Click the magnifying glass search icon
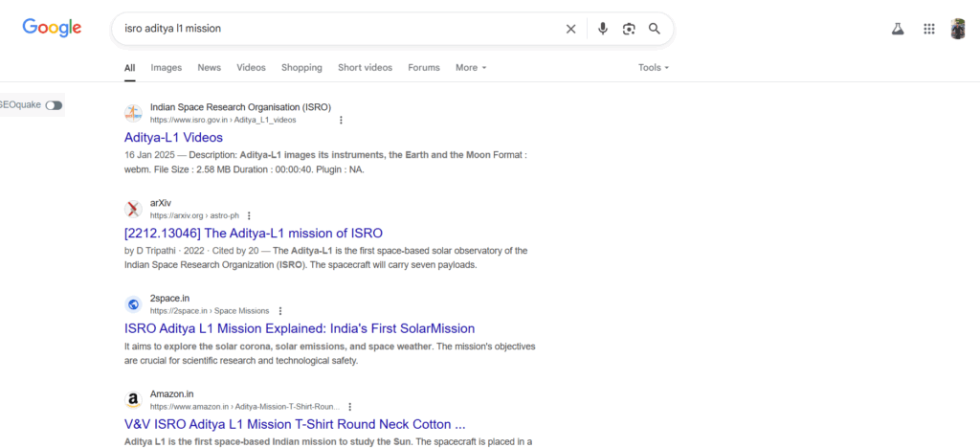Viewport: 980px width, 448px height. coord(655,29)
